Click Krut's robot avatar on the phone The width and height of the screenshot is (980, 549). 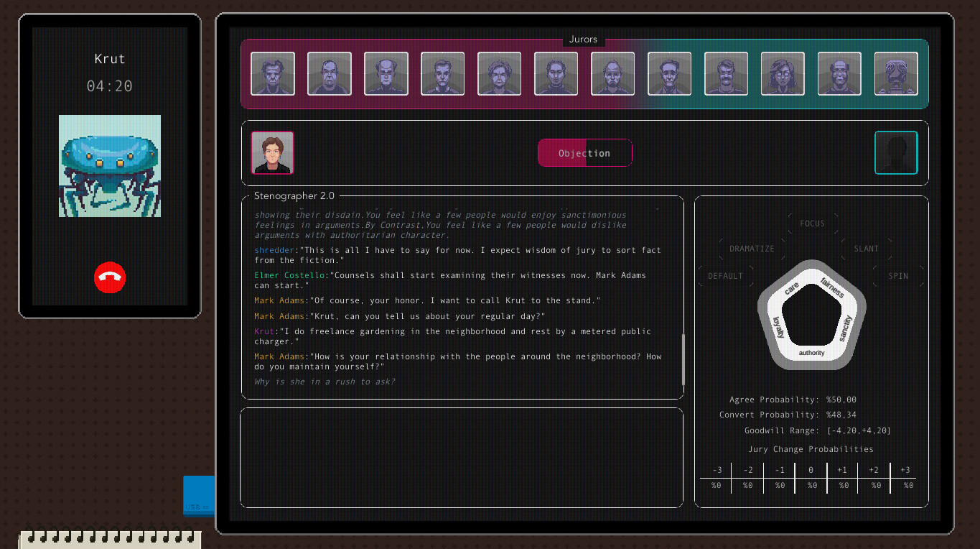(109, 166)
